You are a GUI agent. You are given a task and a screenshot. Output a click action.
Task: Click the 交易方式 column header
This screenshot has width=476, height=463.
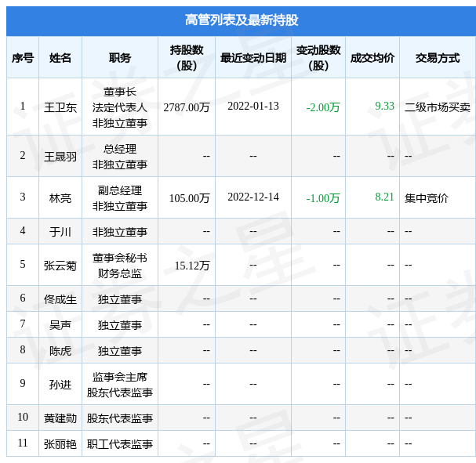[x=438, y=58]
